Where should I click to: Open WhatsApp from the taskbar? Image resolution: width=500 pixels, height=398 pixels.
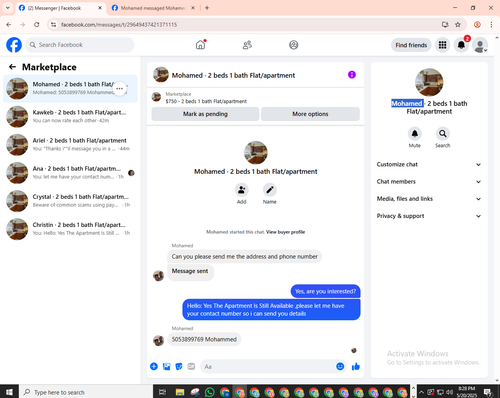click(210, 392)
